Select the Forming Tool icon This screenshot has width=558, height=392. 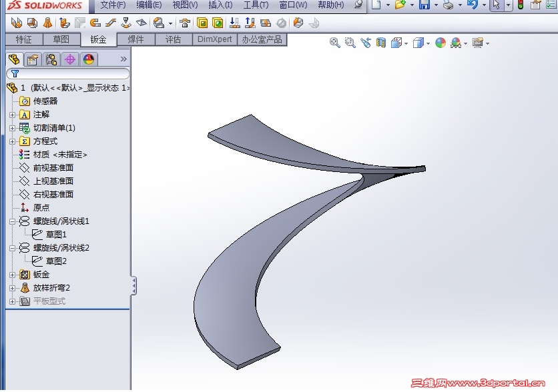click(185, 23)
